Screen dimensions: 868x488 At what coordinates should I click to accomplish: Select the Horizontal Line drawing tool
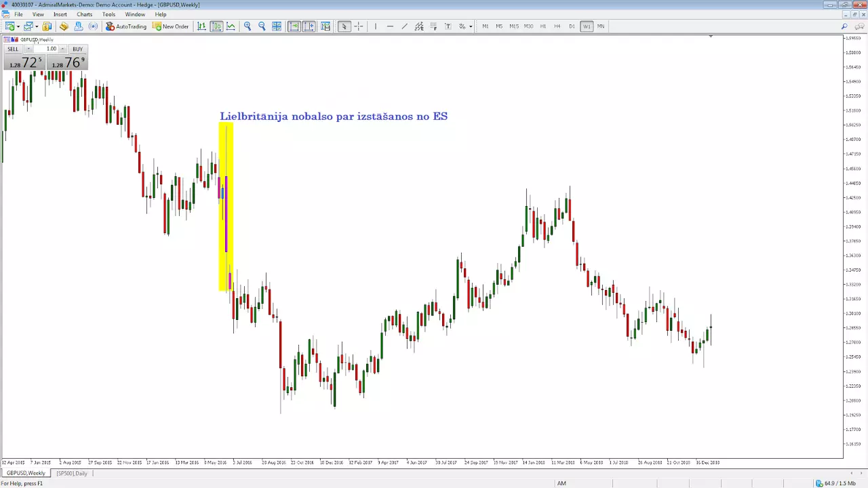(x=390, y=26)
